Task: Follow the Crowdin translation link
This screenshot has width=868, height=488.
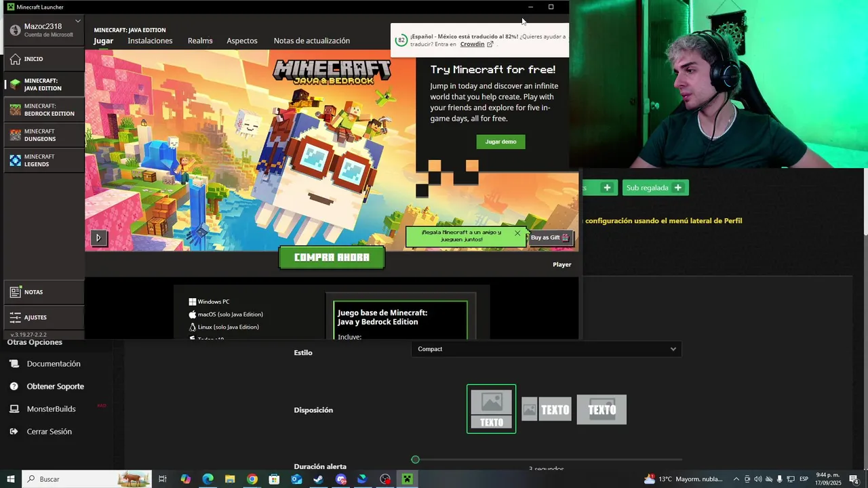Action: (472, 44)
